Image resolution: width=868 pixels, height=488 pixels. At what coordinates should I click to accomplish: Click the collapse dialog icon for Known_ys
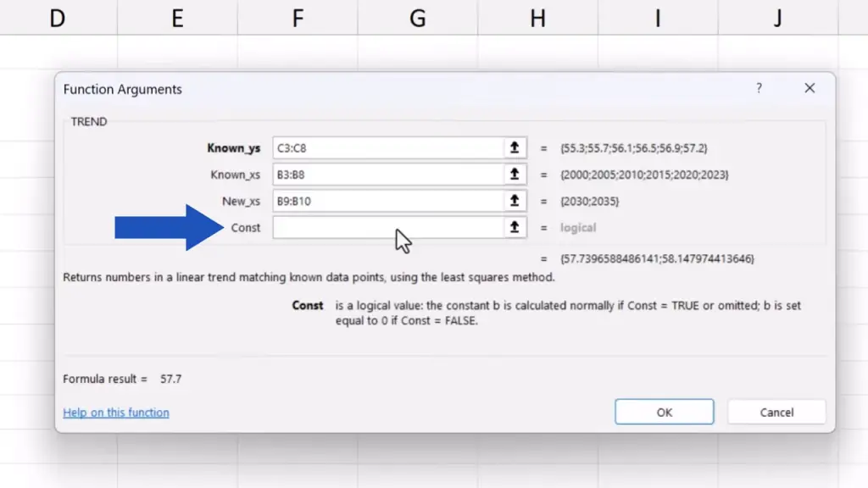514,147
